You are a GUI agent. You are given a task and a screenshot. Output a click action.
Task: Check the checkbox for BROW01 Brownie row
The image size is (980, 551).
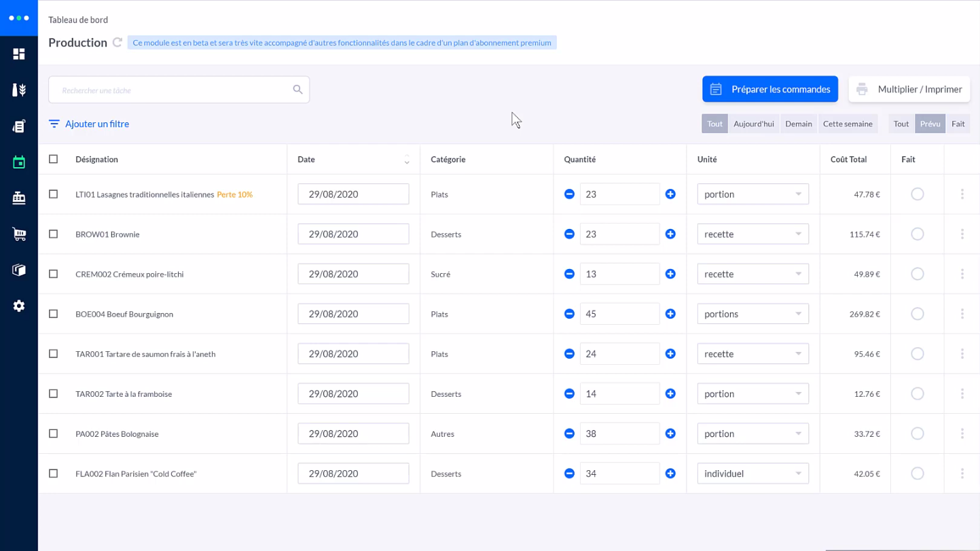[54, 234]
